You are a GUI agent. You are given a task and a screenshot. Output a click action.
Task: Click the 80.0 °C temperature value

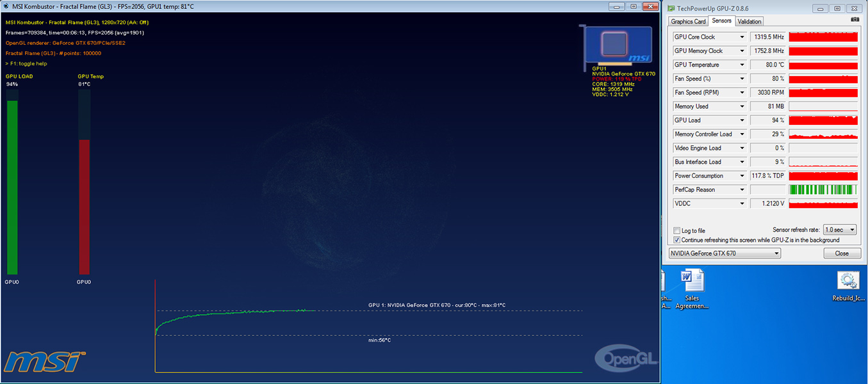point(768,65)
